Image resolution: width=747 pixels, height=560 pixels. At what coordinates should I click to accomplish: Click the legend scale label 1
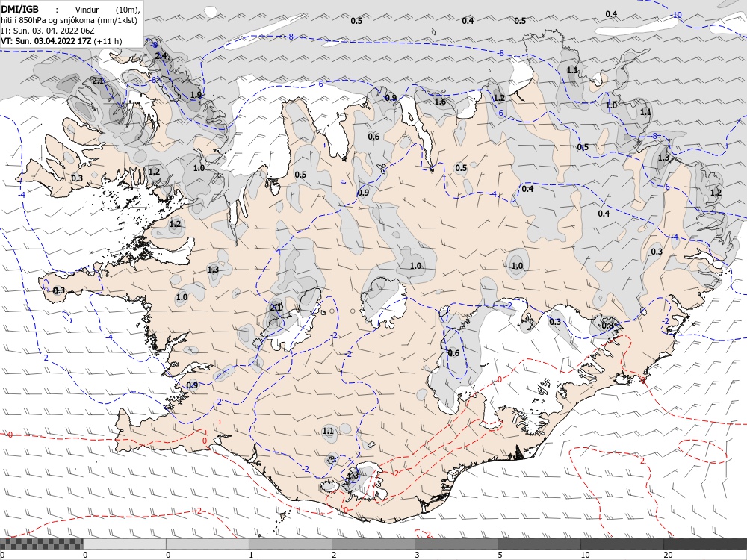251,555
